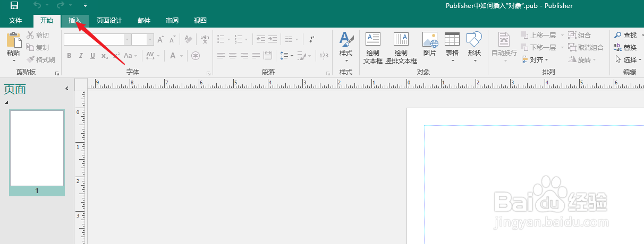Click the text direction paragraph mark icon
The width and height of the screenshot is (644, 244).
(x=311, y=39)
